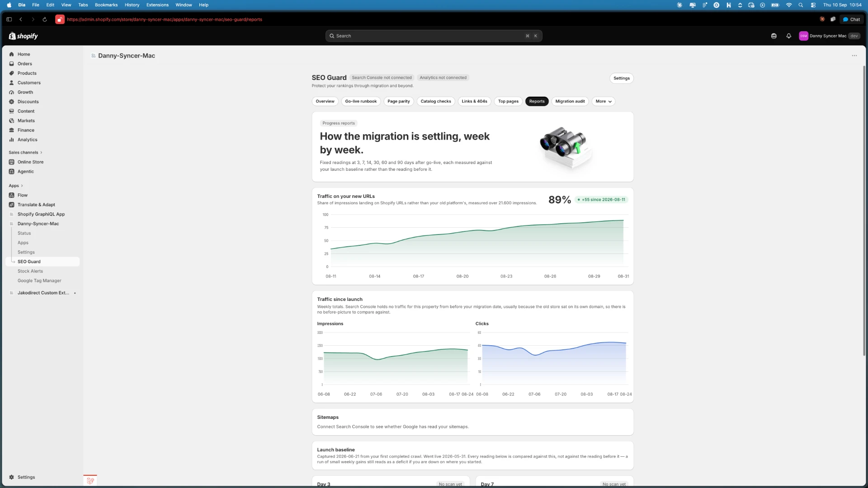The width and height of the screenshot is (868, 488).
Task: Click the browser address bar URL
Action: [165, 19]
